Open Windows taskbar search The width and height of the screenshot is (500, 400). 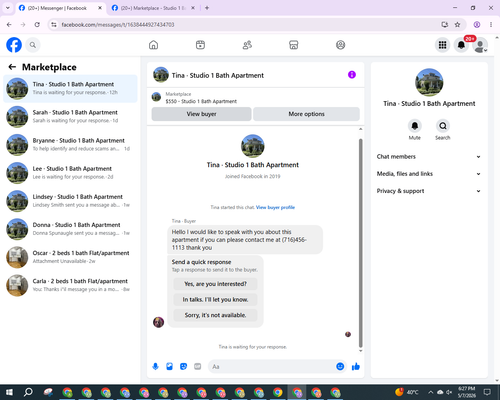pyautogui.click(x=28, y=392)
